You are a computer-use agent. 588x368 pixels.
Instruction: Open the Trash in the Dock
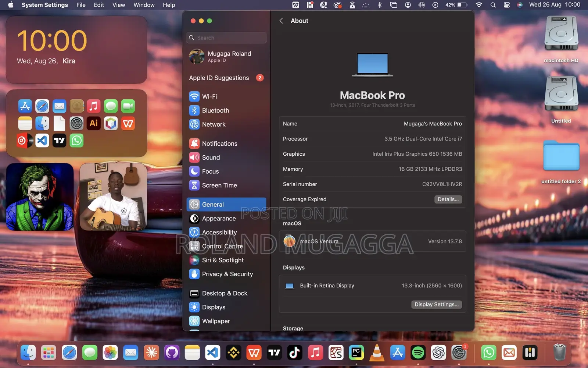(559, 352)
